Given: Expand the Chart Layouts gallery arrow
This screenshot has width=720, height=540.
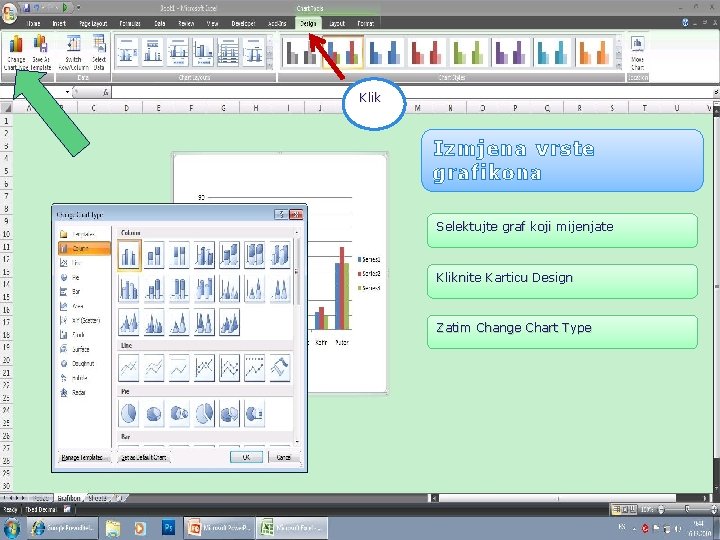Looking at the screenshot, I should coord(270,67).
